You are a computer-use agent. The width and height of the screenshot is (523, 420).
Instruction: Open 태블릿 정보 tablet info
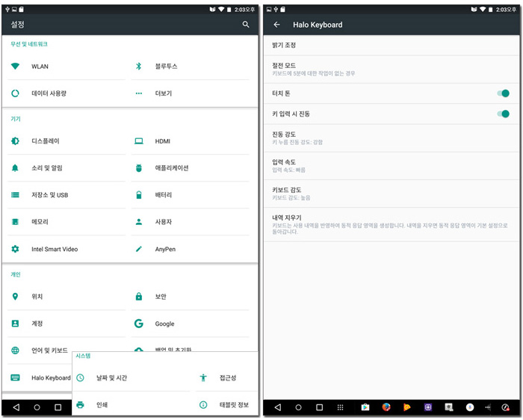click(x=227, y=404)
